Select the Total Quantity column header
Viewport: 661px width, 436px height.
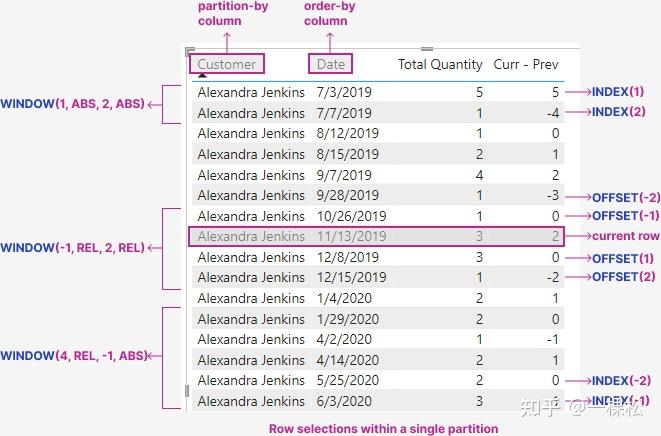tap(440, 64)
